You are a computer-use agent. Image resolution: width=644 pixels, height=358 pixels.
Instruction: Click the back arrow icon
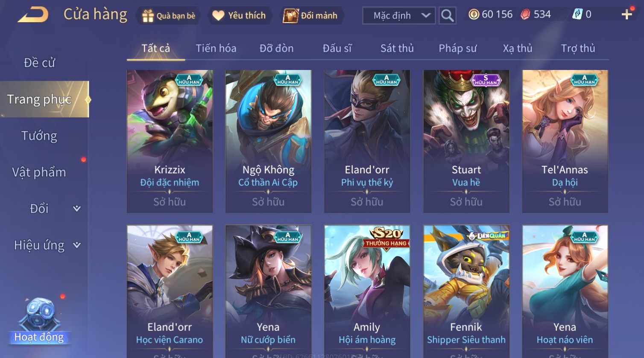[x=33, y=15]
